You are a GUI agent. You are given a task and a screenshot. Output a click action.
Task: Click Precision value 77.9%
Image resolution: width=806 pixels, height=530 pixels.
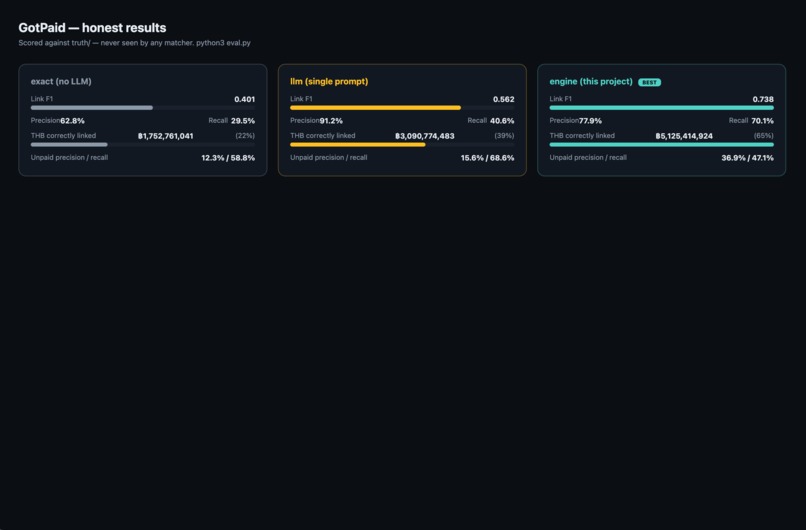[590, 121]
